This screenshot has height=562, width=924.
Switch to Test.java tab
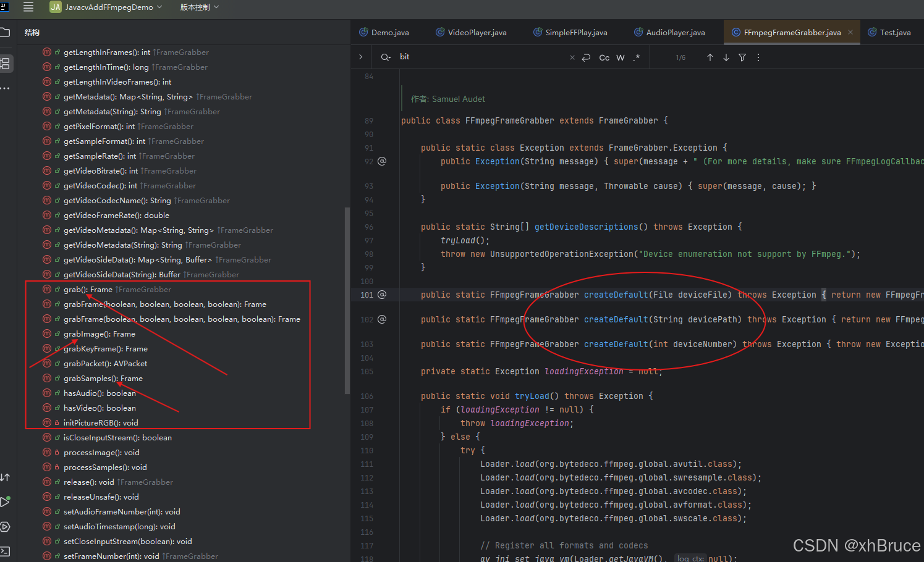[889, 32]
